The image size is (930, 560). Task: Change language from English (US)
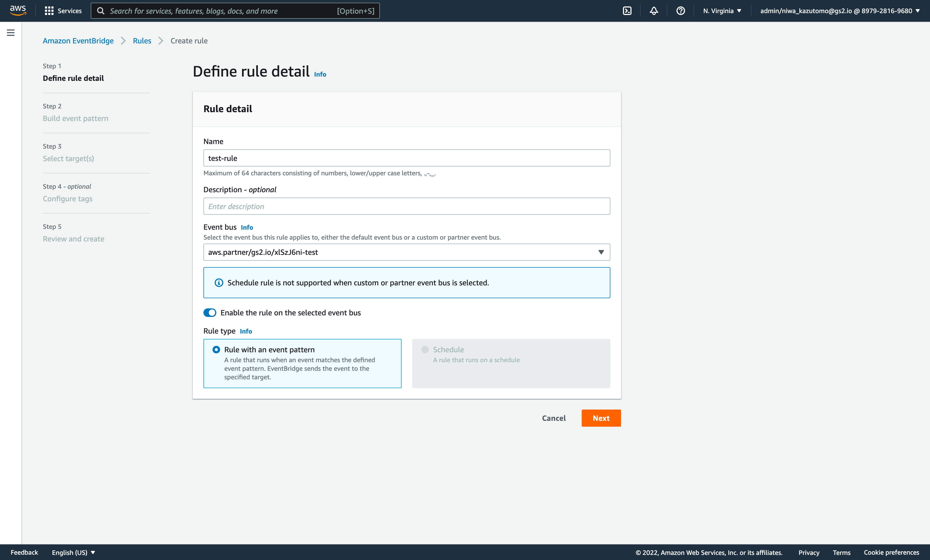74,553
